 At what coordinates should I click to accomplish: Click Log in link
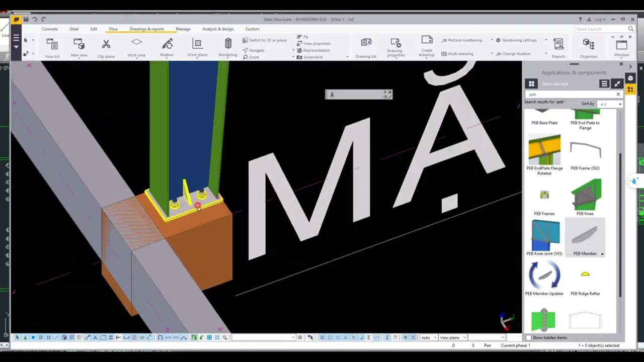[x=597, y=19]
